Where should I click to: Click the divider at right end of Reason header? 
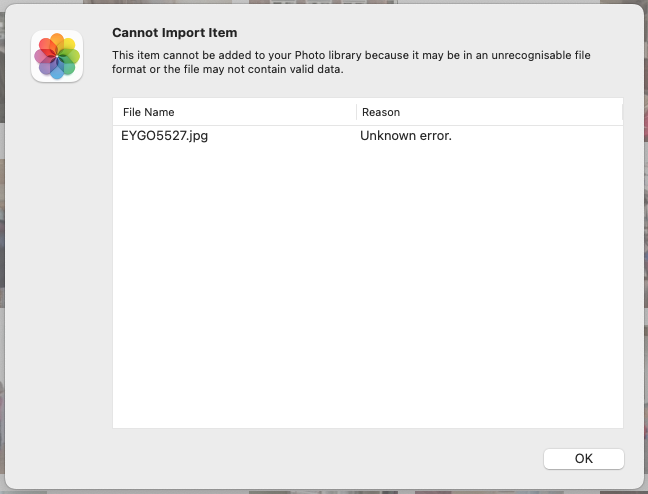622,112
